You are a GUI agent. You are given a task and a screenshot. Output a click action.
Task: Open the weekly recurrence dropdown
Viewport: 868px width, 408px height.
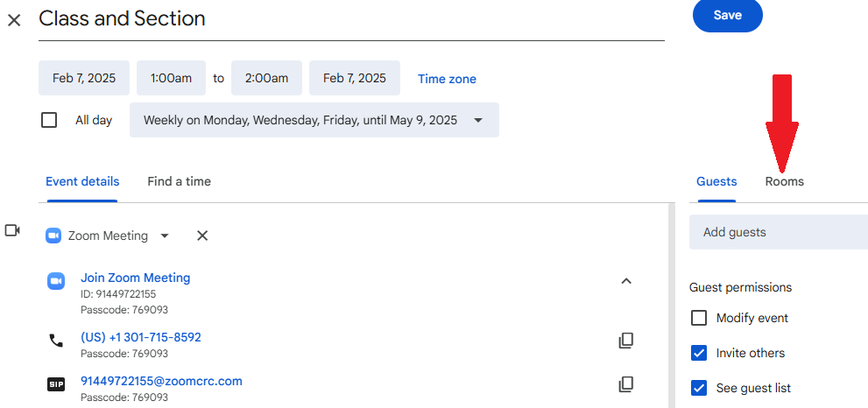click(314, 120)
